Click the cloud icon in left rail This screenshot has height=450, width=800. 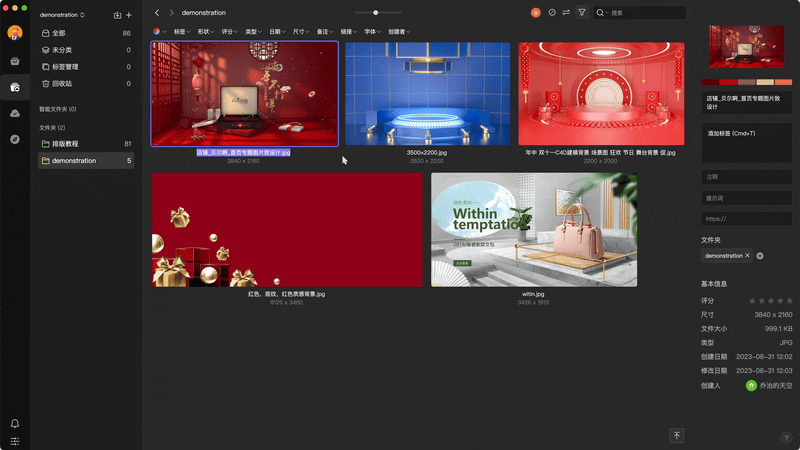point(15,113)
